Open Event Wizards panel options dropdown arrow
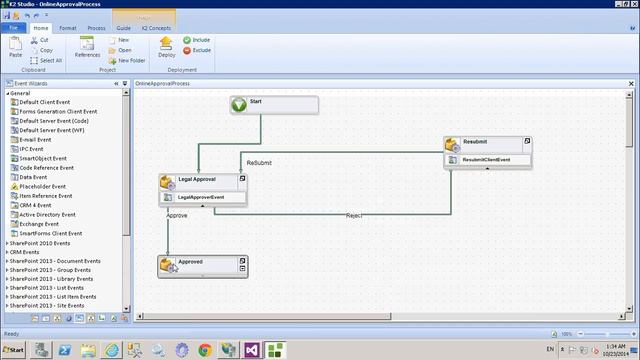Screen dimensions: 640x360 (x=125, y=83)
